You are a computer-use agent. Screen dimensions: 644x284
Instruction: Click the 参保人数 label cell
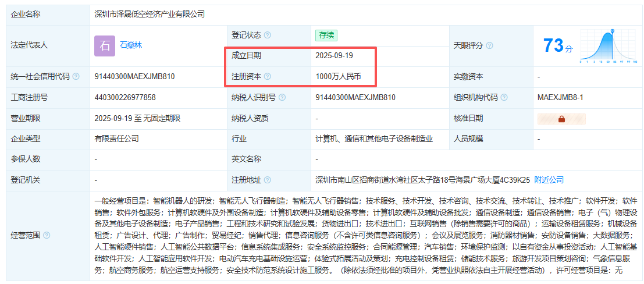pyautogui.click(x=48, y=159)
